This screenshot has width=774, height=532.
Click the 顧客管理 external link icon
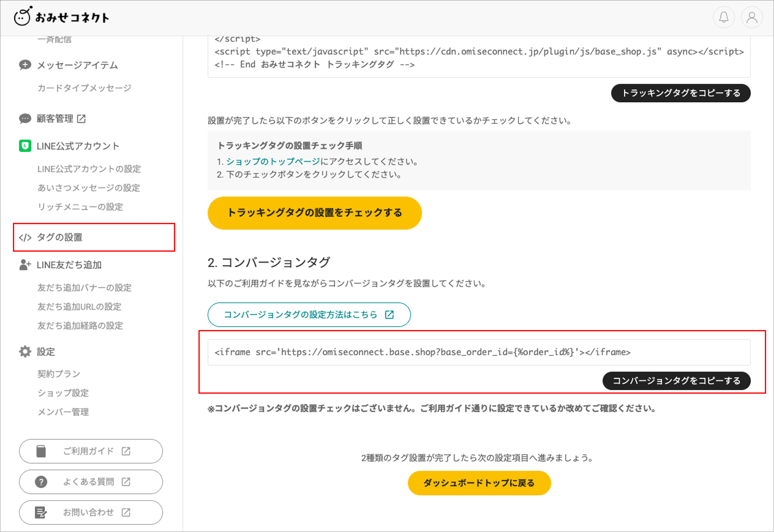point(81,119)
